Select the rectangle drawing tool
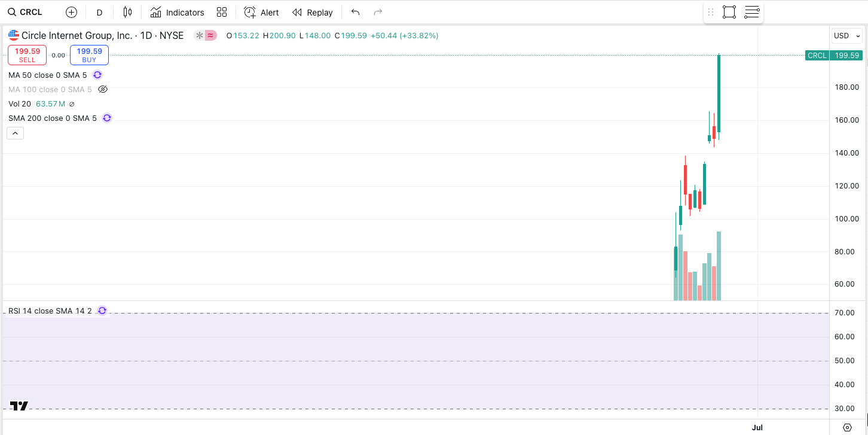The height and width of the screenshot is (435, 868). click(729, 12)
